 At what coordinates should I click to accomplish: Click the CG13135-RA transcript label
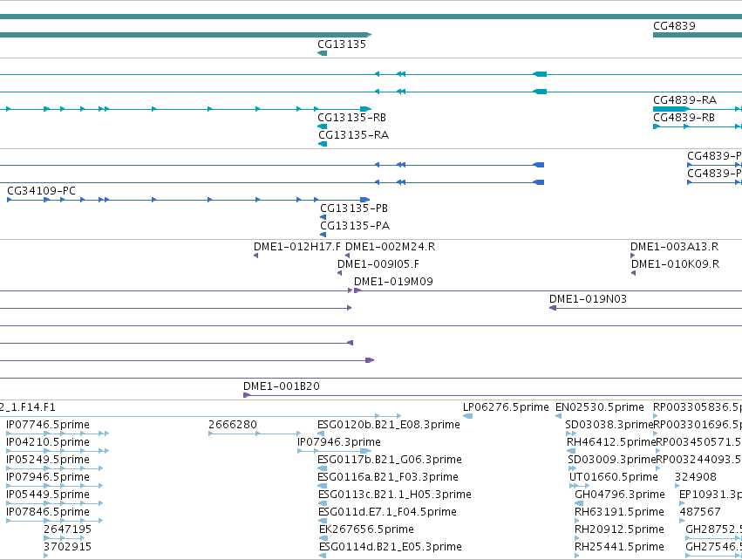pyautogui.click(x=353, y=135)
